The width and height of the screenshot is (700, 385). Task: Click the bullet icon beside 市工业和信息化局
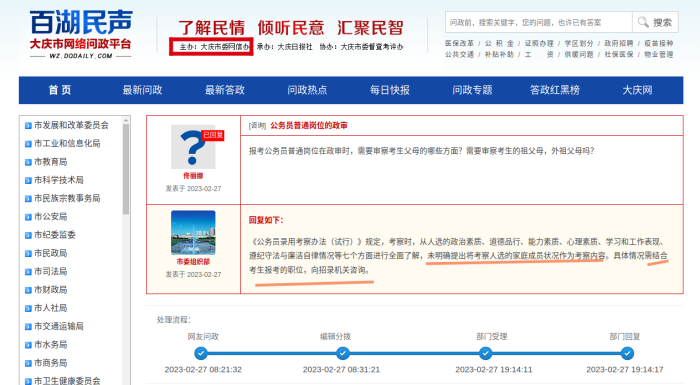click(28, 144)
